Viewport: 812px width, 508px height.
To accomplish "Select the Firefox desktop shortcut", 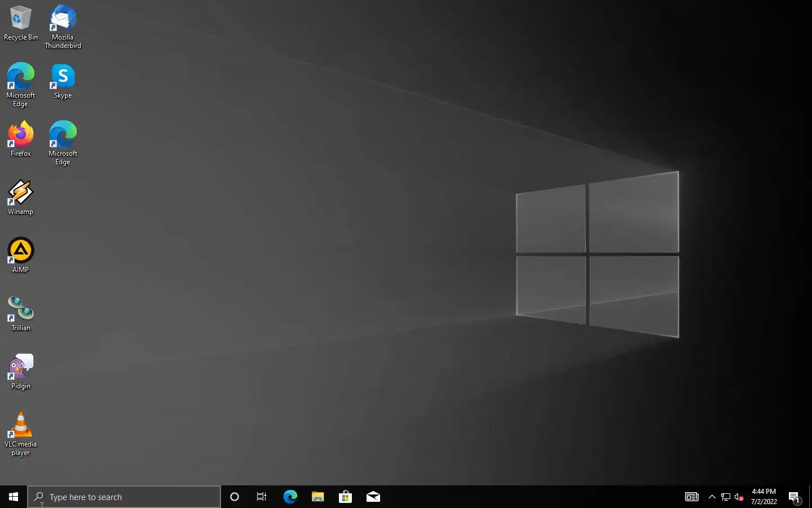I will tap(21, 139).
